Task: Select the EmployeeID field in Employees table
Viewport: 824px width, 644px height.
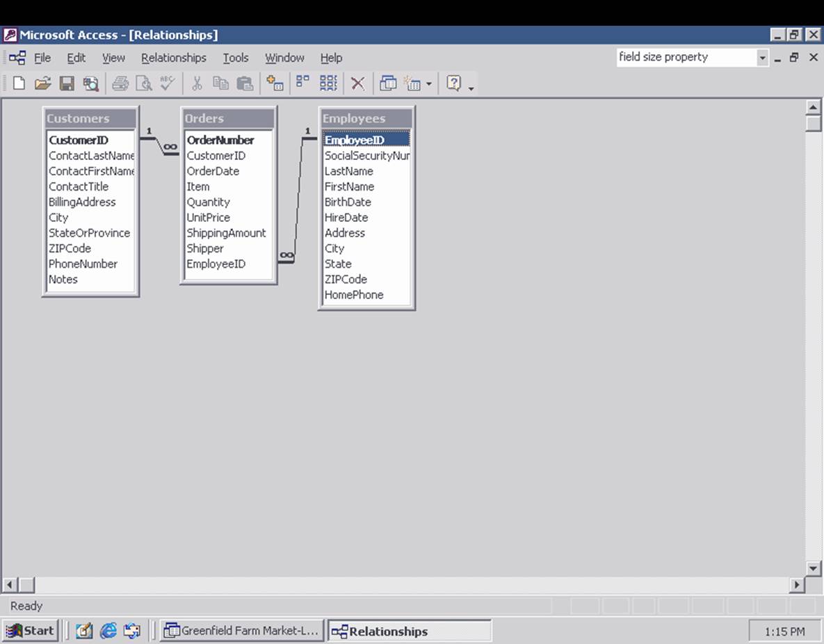Action: pos(355,140)
